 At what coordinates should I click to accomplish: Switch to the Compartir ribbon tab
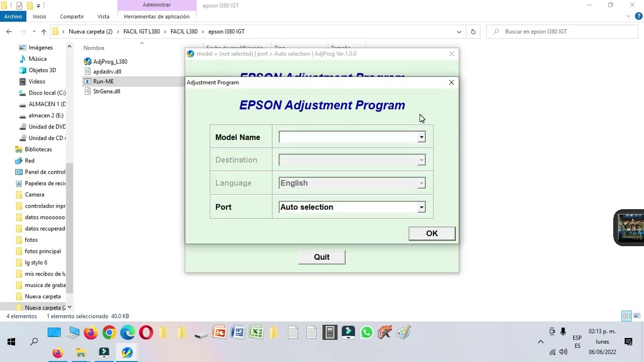pyautogui.click(x=72, y=17)
